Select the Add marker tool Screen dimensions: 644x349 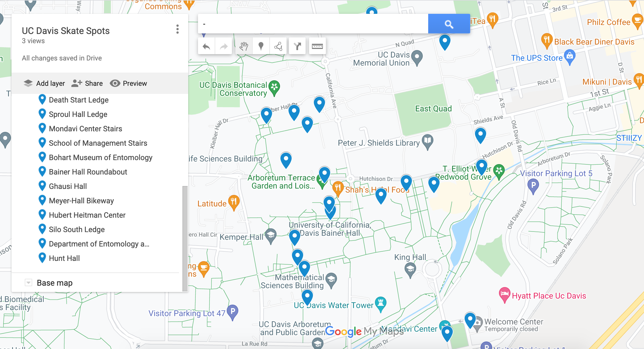tap(261, 46)
